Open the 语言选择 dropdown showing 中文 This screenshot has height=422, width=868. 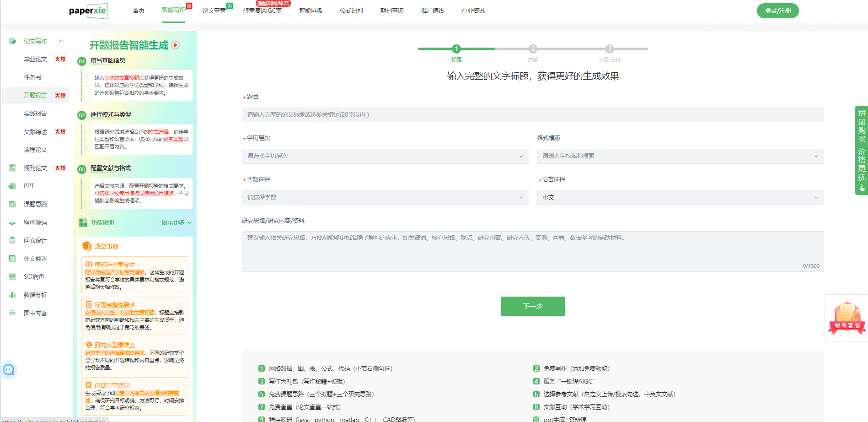click(x=680, y=197)
